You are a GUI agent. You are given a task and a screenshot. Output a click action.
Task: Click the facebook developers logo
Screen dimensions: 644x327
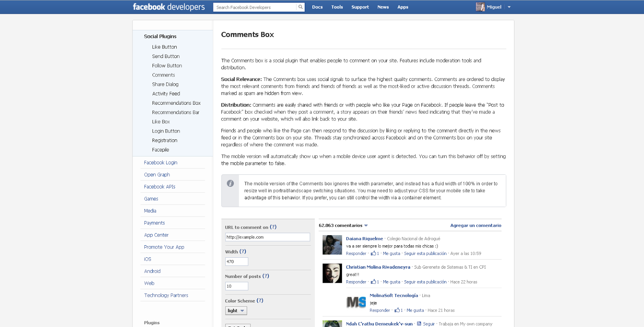pos(169,7)
